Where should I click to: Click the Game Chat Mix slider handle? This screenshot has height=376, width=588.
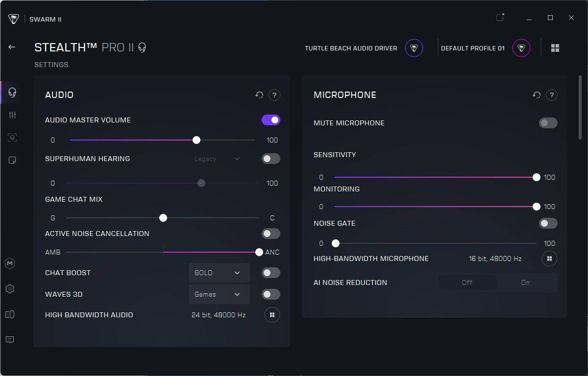(163, 218)
